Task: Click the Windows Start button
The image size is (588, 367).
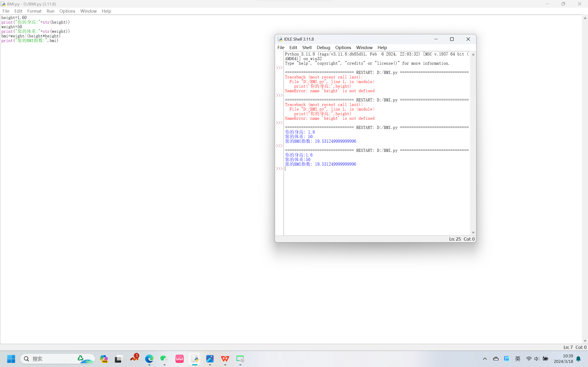Action: tap(11, 359)
